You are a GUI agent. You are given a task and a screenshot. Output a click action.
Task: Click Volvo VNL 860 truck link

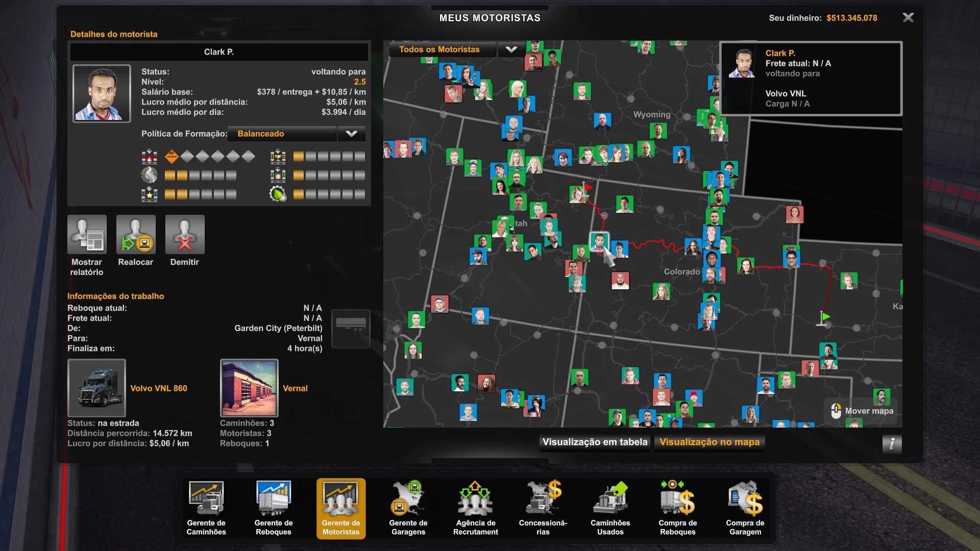click(x=159, y=388)
